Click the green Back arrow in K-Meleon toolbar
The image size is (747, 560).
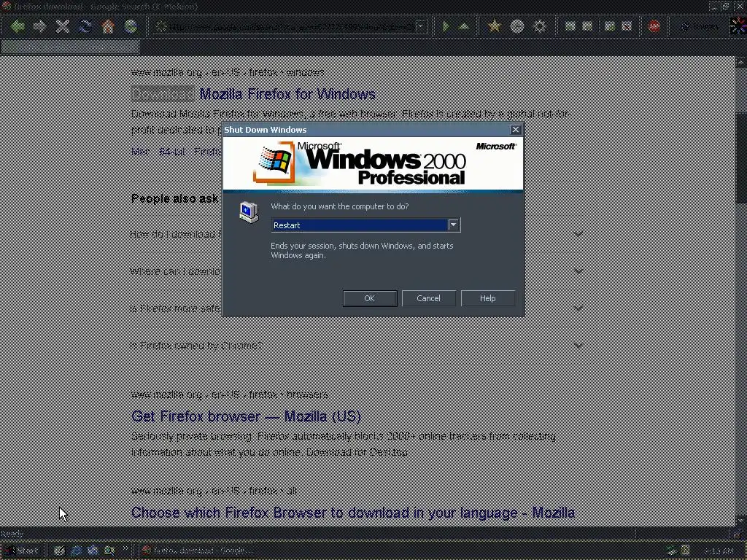[x=18, y=26]
